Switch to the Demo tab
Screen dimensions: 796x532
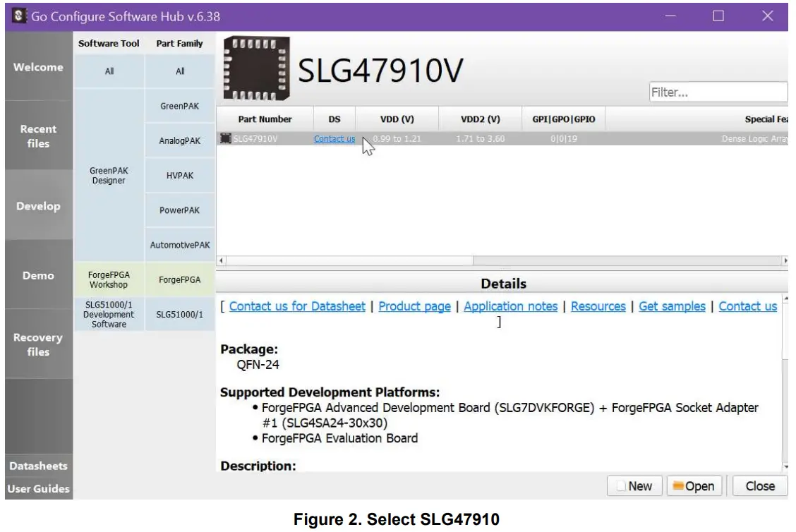tap(39, 275)
